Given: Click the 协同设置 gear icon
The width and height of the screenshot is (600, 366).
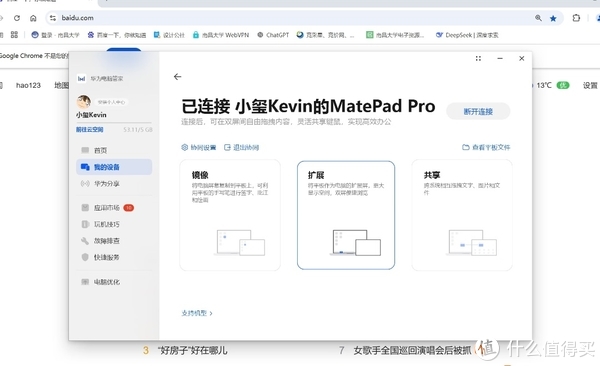Looking at the screenshot, I should coord(184,147).
